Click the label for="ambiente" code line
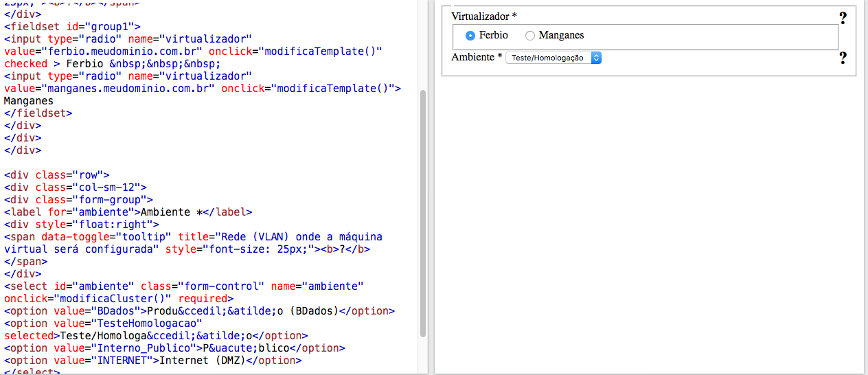Viewport: 868px width, 375px height. (x=128, y=212)
